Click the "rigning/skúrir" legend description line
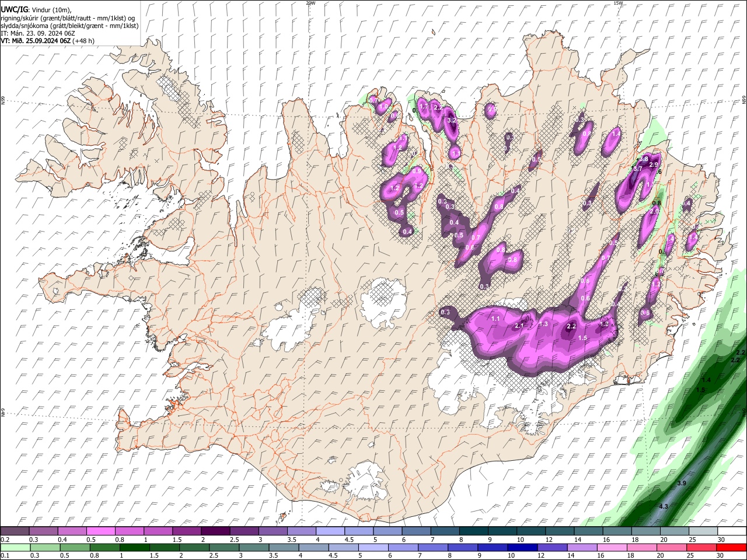Image resolution: width=747 pixels, height=560 pixels. [68, 18]
